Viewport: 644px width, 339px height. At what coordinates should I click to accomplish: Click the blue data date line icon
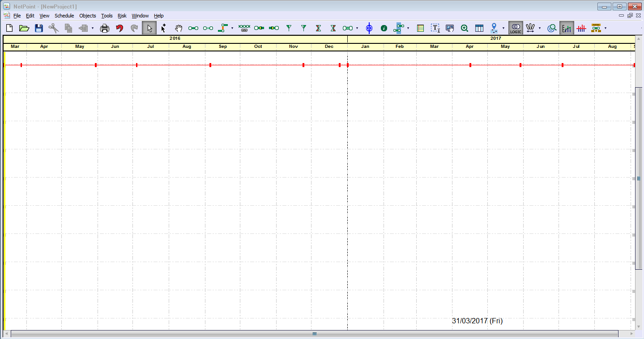click(x=369, y=28)
